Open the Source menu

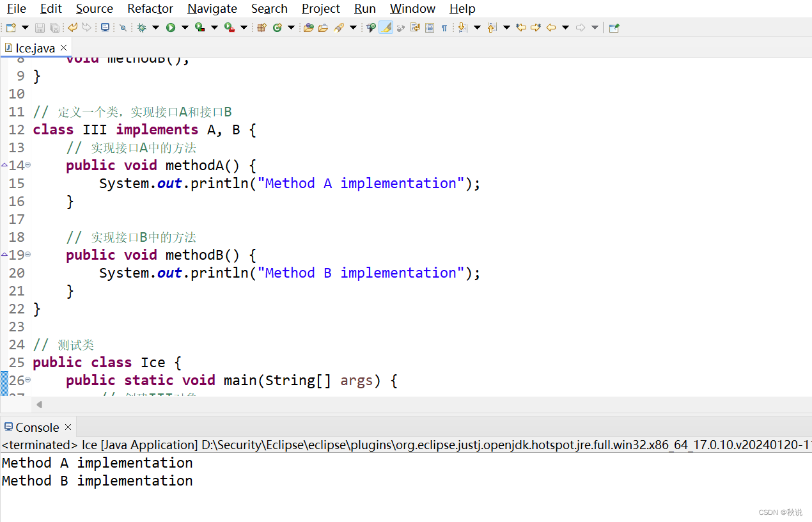point(95,8)
